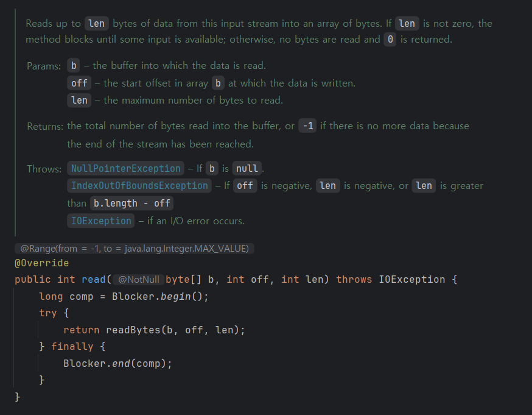Open the IndexOutOfBoundsException documentation link

tap(139, 186)
